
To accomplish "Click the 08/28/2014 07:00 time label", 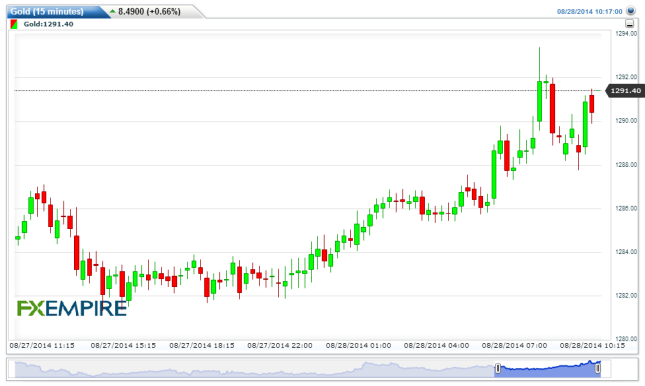I will point(515,345).
